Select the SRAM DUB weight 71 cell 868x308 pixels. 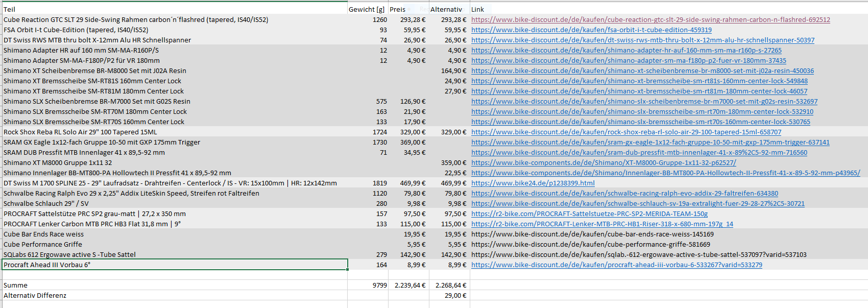pos(368,152)
